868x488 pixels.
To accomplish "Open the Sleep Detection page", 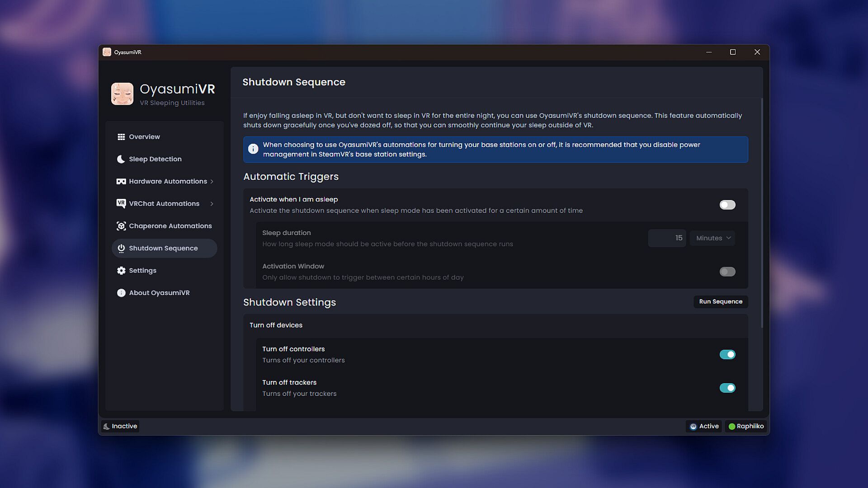I will (155, 159).
